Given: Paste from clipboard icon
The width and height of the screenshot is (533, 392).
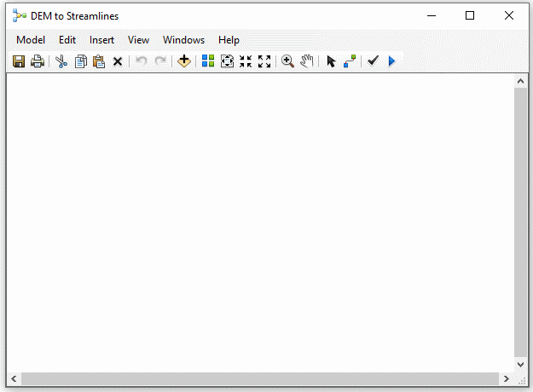Looking at the screenshot, I should pyautogui.click(x=99, y=61).
